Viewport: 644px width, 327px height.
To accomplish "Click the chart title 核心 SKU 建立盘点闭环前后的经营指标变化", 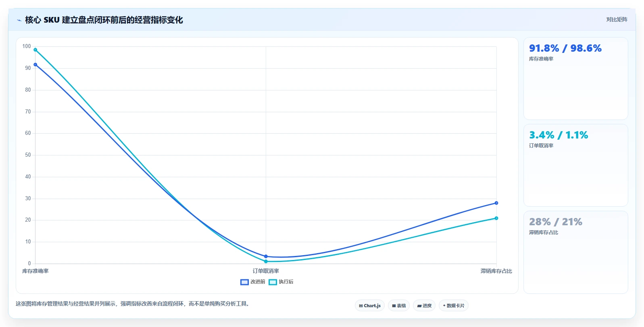I will click(104, 20).
